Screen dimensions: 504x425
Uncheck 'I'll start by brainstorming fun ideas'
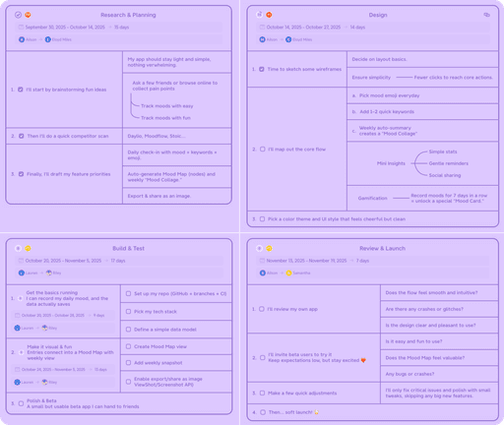pos(21,90)
